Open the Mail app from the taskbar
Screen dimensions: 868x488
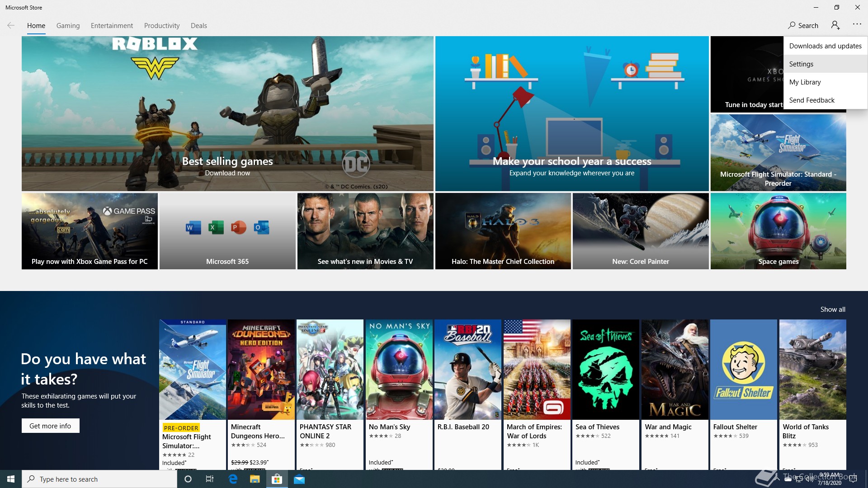[x=299, y=479]
